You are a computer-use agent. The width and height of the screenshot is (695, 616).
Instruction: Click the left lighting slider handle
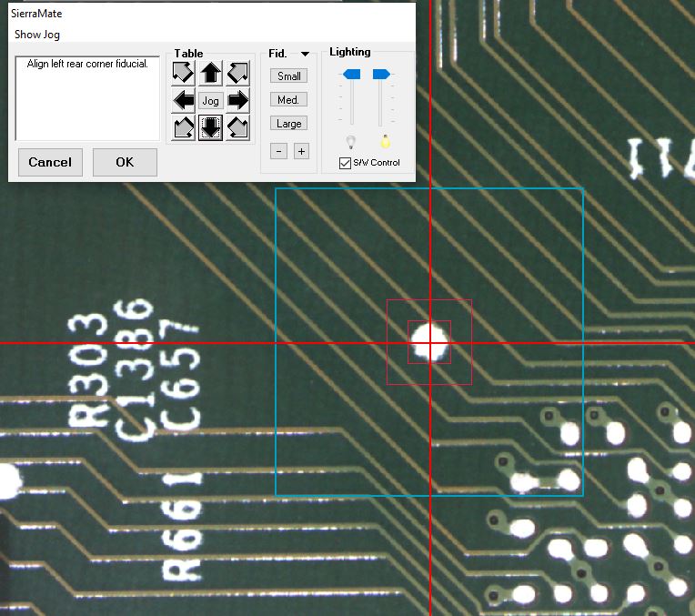352,74
